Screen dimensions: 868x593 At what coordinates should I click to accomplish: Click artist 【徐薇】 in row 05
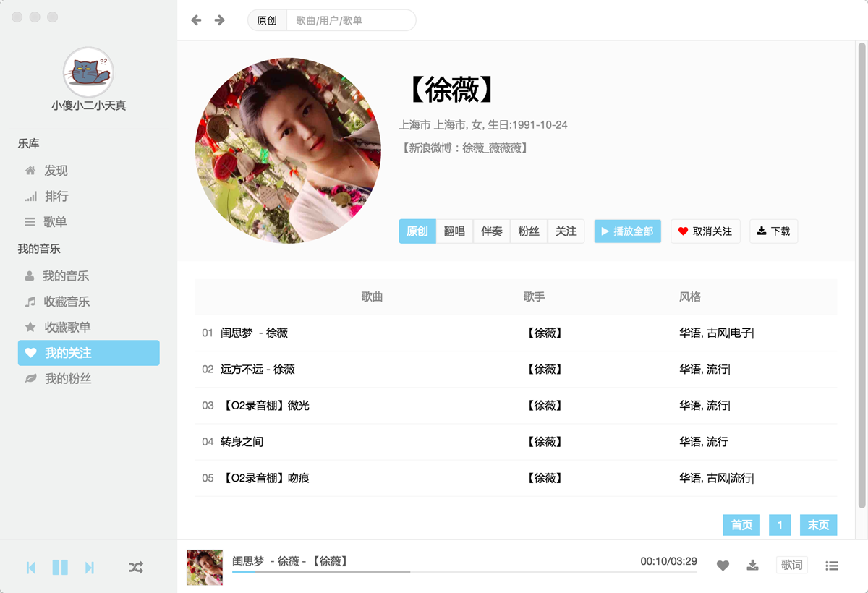[x=545, y=477]
